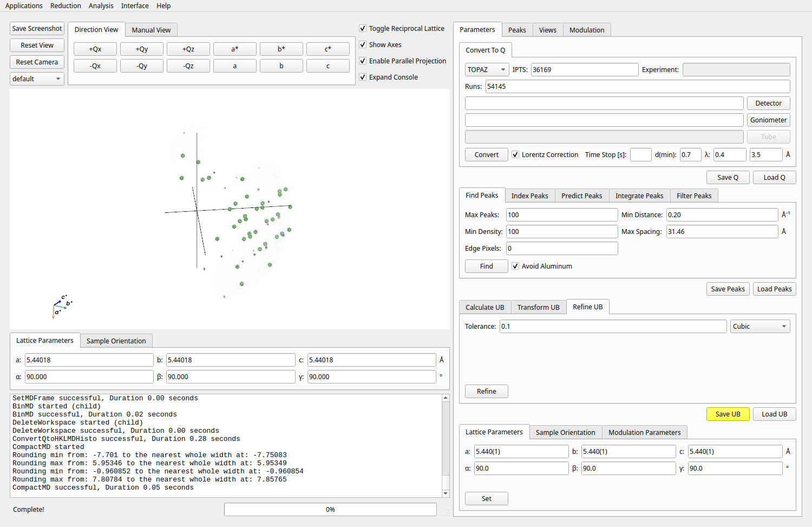Click the Goniometer button
Viewport: 812px width, 527px height.
click(x=769, y=120)
